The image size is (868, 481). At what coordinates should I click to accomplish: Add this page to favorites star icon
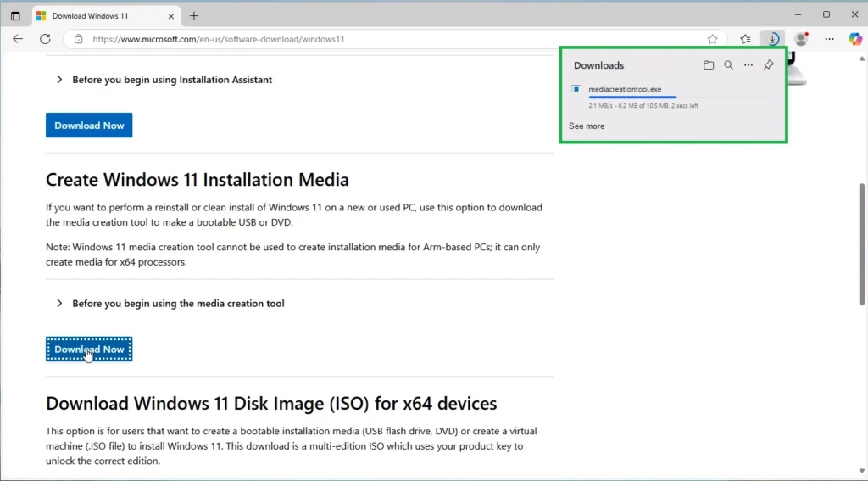pos(712,39)
